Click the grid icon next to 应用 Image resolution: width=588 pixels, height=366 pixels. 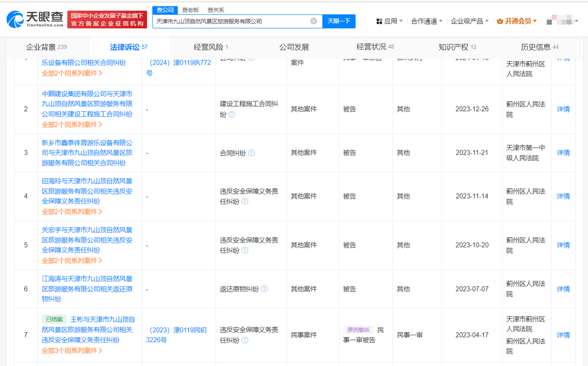(x=379, y=21)
